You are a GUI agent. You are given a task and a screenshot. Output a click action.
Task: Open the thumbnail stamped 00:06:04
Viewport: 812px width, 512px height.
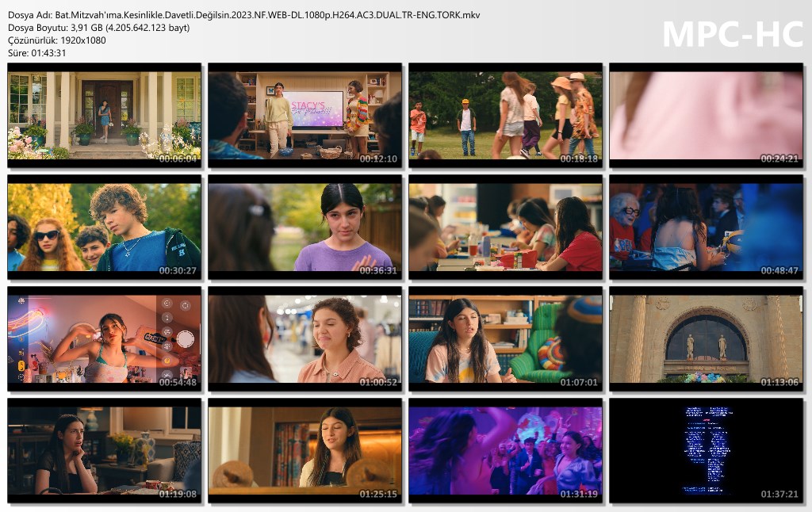point(104,116)
